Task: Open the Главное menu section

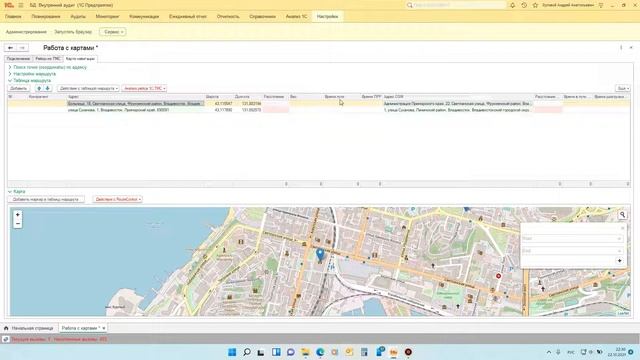Action: (x=13, y=17)
